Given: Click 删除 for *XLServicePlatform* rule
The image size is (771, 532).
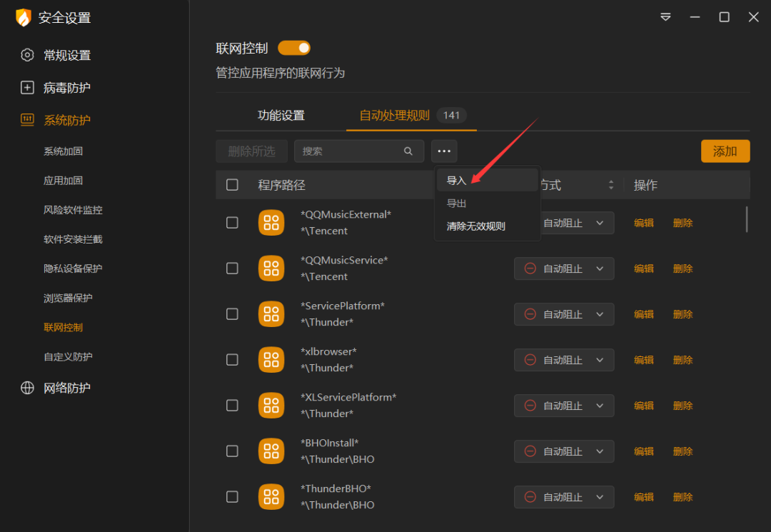Looking at the screenshot, I should pos(682,406).
